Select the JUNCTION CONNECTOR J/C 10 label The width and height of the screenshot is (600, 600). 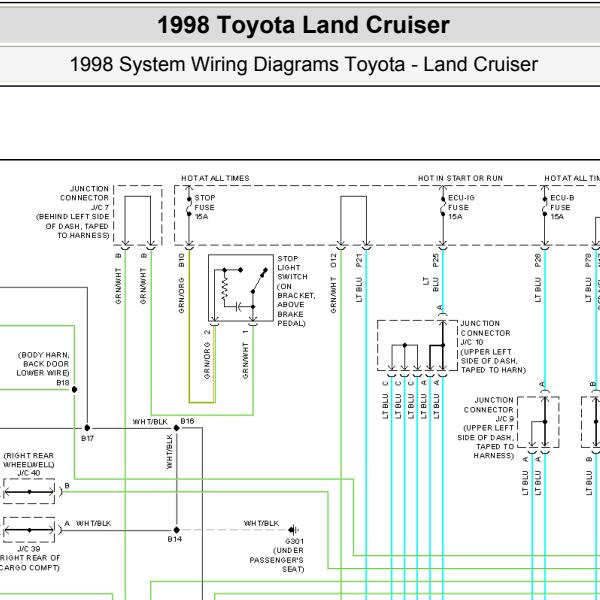[x=493, y=347]
